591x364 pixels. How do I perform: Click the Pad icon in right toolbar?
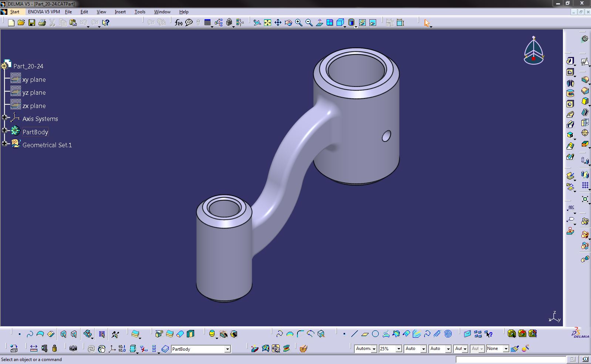point(570,61)
